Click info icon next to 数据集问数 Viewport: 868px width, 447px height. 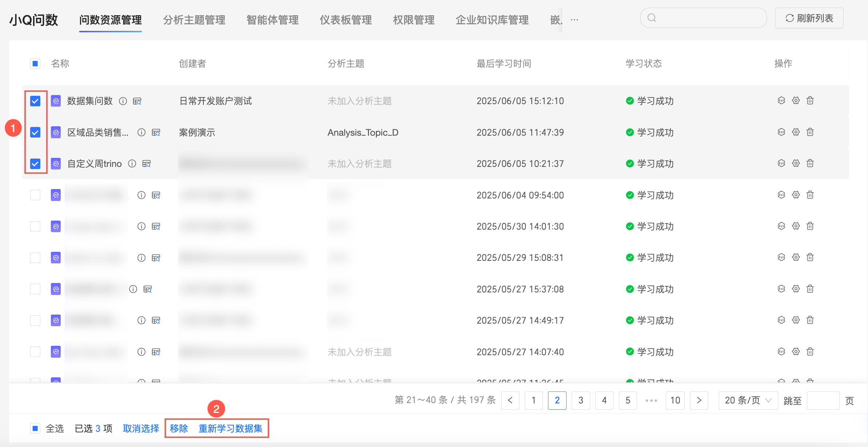click(x=123, y=101)
